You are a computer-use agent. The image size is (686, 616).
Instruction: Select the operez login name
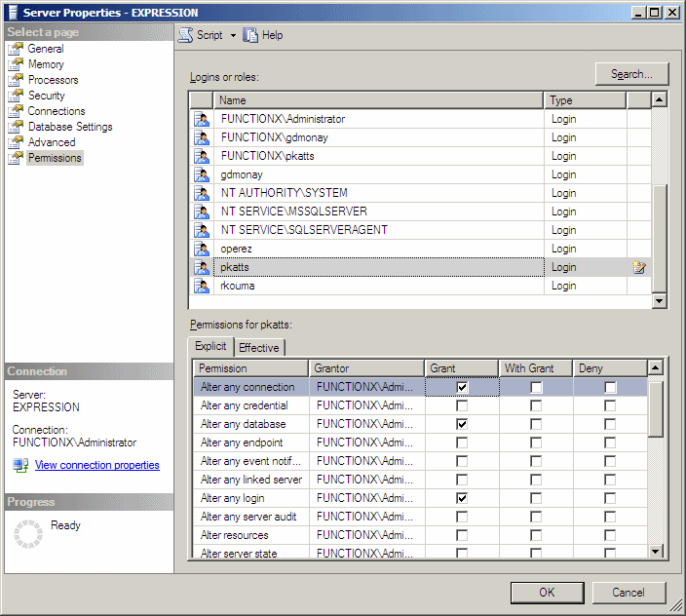tap(236, 249)
